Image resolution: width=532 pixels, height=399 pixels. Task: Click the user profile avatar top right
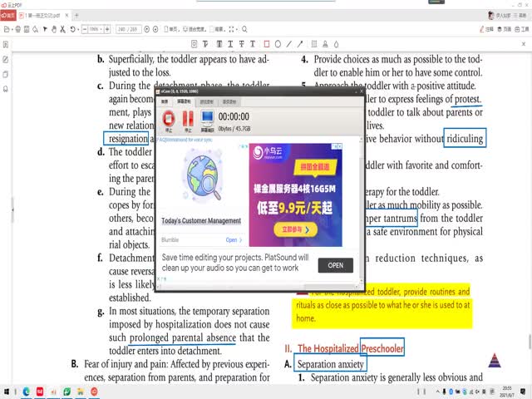tap(490, 15)
